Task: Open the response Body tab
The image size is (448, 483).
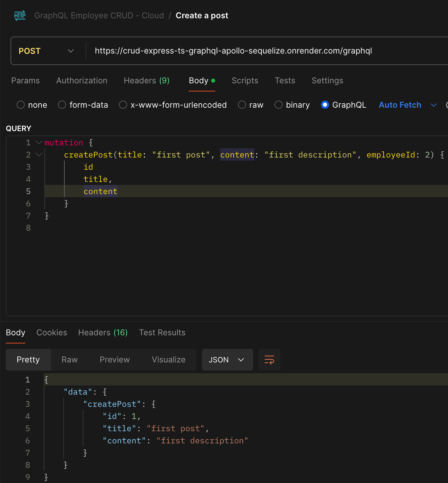Action: tap(16, 333)
